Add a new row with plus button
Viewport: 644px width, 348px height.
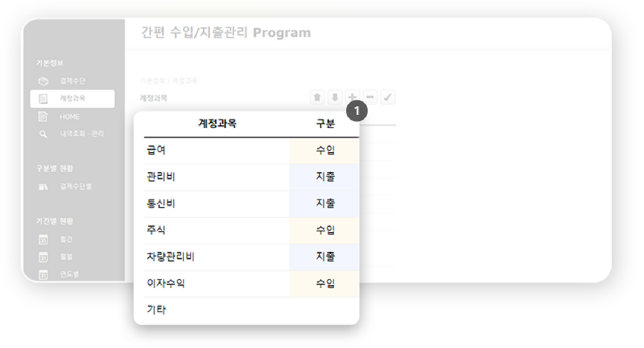pos(352,98)
